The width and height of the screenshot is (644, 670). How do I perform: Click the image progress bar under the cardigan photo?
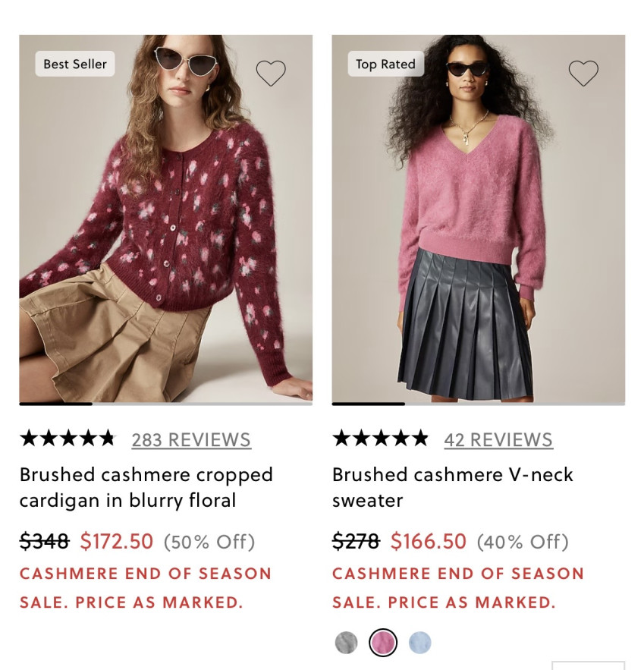(165, 404)
